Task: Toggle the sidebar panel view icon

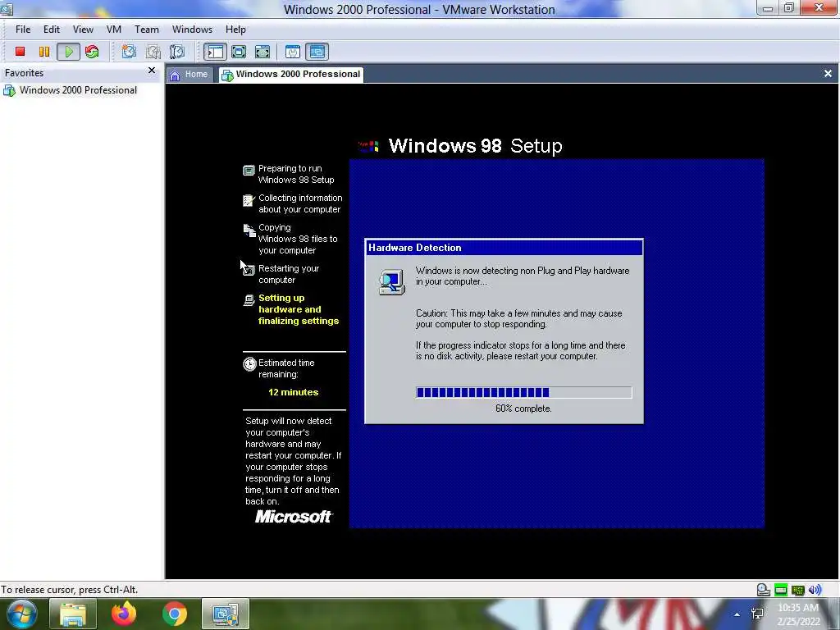Action: (215, 52)
